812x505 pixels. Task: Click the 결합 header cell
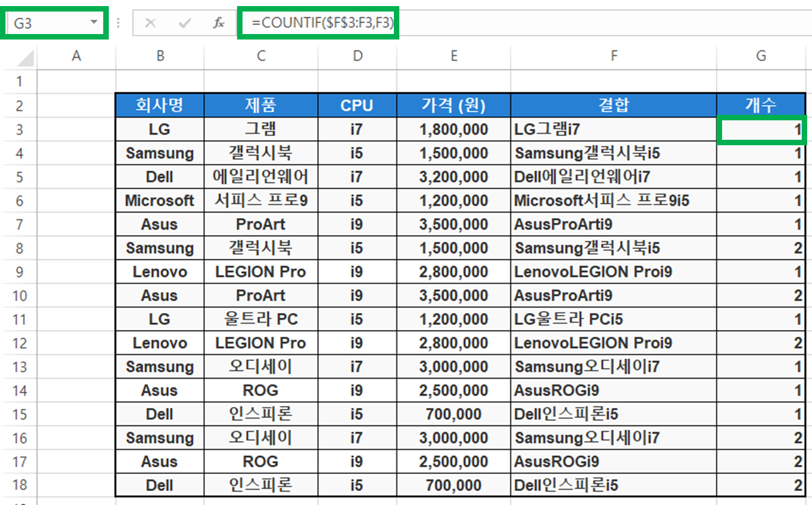614,106
